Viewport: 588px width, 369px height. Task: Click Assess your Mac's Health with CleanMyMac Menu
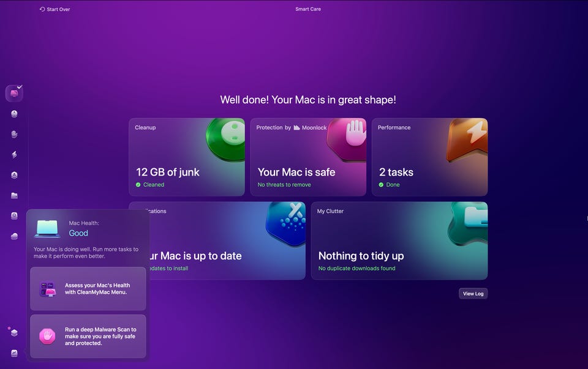pyautogui.click(x=88, y=289)
